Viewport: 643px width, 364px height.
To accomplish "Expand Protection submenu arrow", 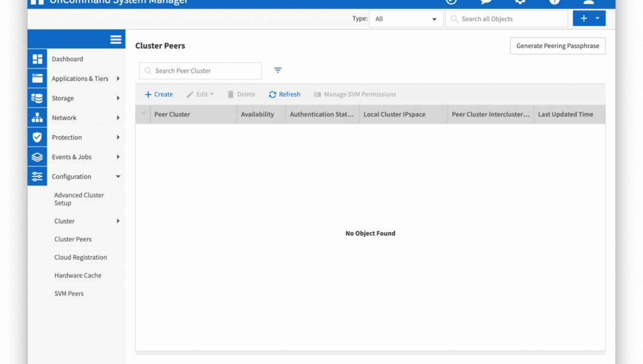I will click(x=118, y=137).
